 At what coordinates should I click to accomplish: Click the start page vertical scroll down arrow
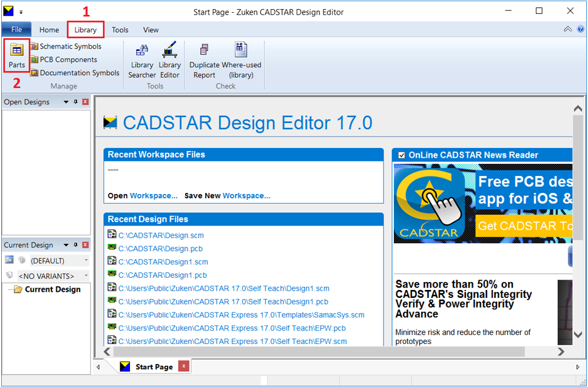pos(578,334)
